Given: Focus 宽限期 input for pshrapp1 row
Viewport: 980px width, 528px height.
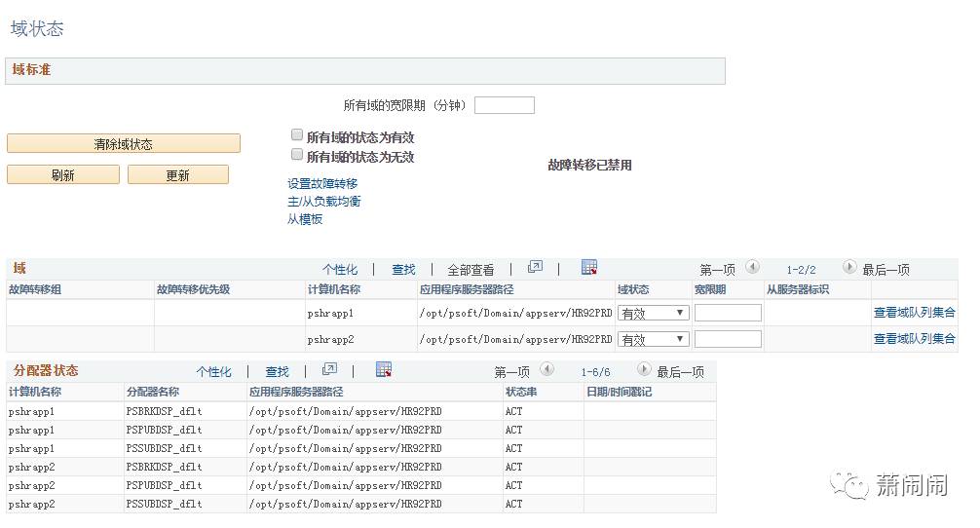Looking at the screenshot, I should 728,313.
